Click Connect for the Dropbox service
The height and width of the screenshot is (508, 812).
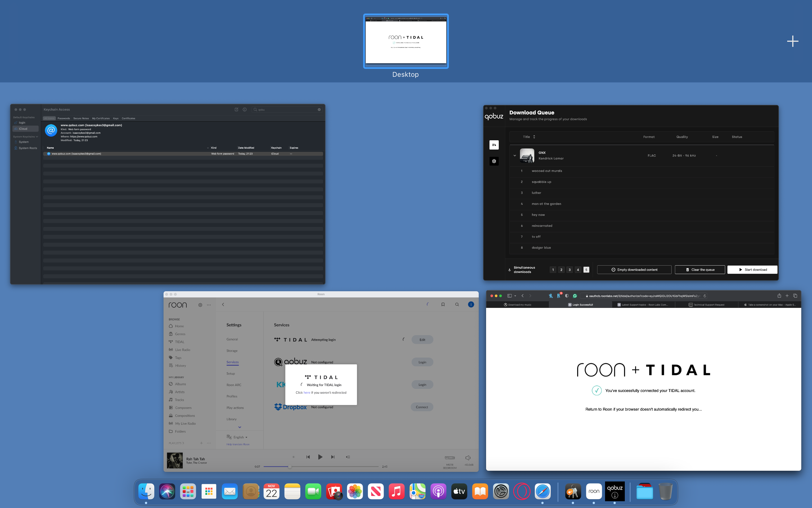pyautogui.click(x=422, y=407)
